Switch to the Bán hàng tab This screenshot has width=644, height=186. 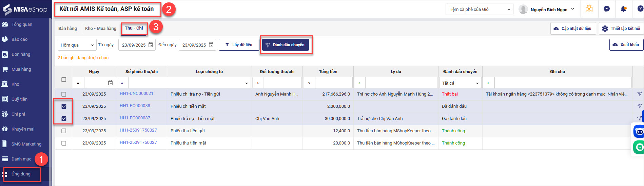[67, 29]
